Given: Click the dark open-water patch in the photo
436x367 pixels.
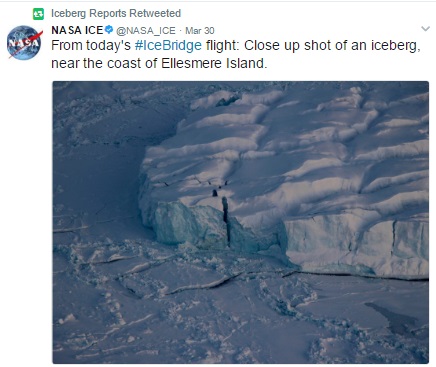Looking at the screenshot, I should (x=395, y=318).
